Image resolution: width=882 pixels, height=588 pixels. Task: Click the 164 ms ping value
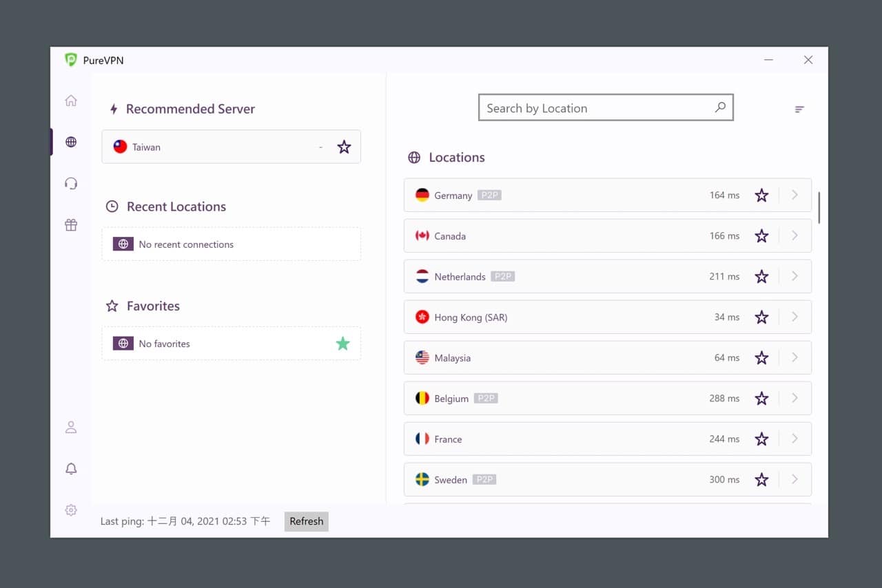click(x=724, y=195)
